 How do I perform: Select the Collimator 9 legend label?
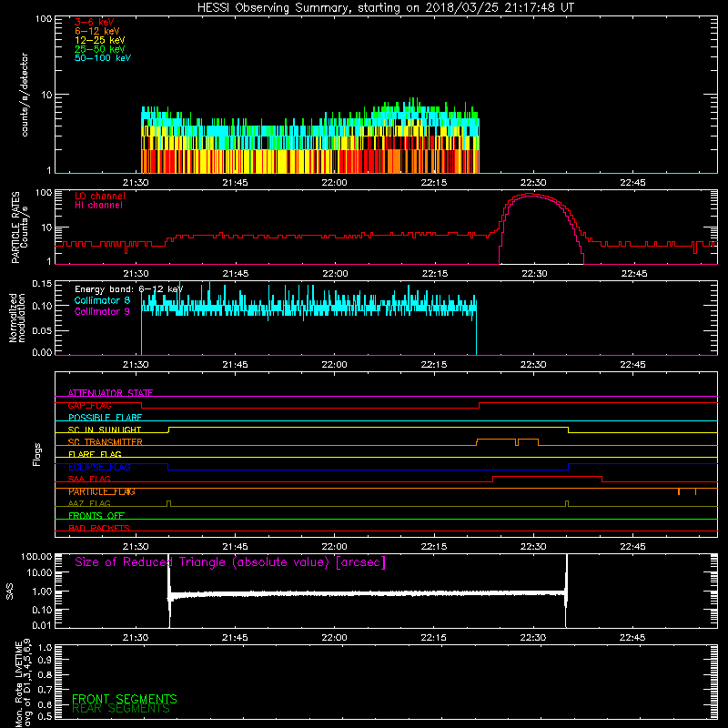(x=102, y=311)
